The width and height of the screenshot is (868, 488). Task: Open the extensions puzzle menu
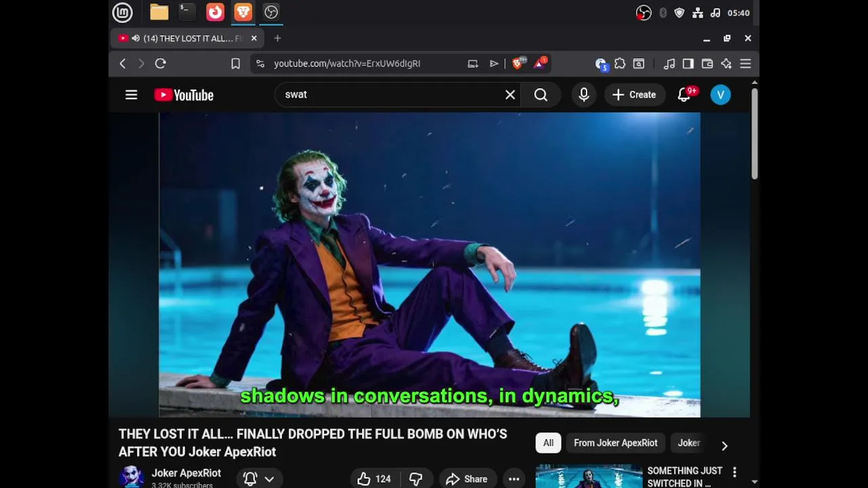pyautogui.click(x=620, y=64)
